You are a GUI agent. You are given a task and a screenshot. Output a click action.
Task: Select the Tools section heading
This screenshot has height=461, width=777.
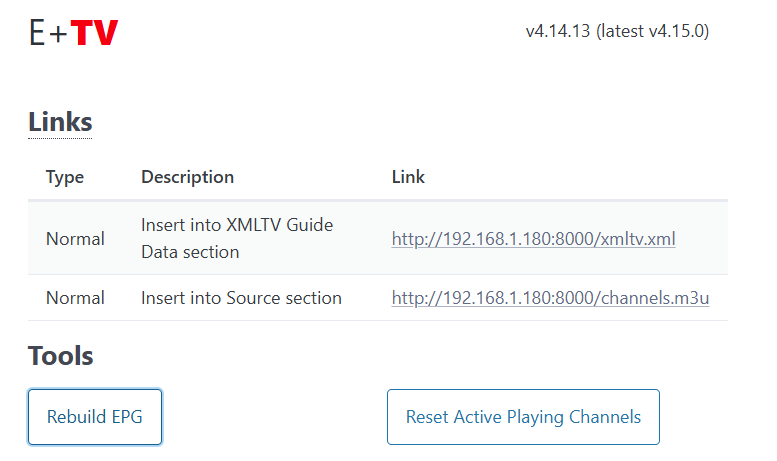click(61, 356)
